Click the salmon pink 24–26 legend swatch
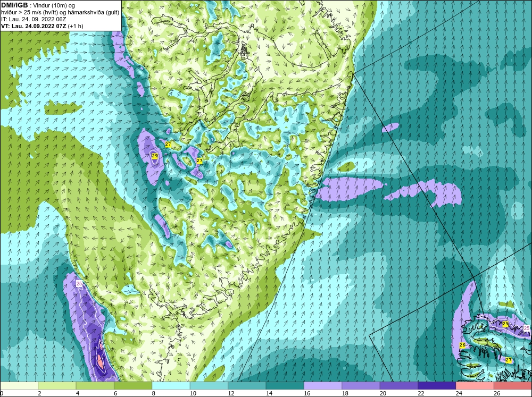Screen dimensions: 532x397 475,385
